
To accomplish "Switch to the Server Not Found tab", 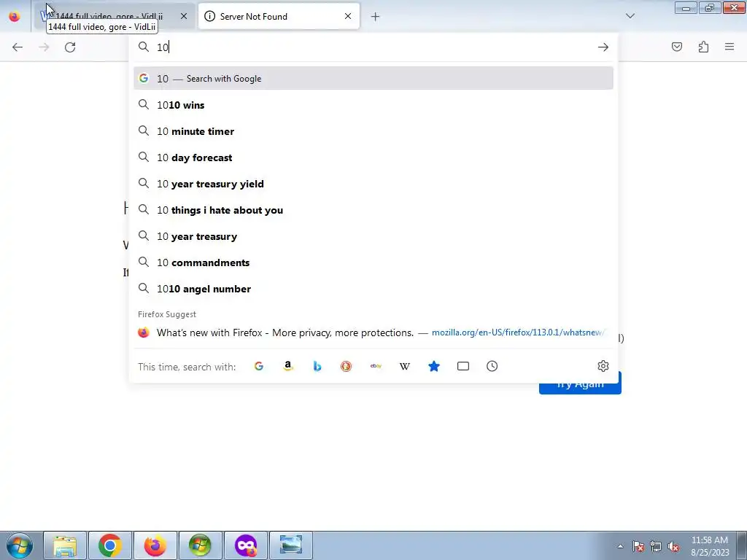I will tap(279, 16).
